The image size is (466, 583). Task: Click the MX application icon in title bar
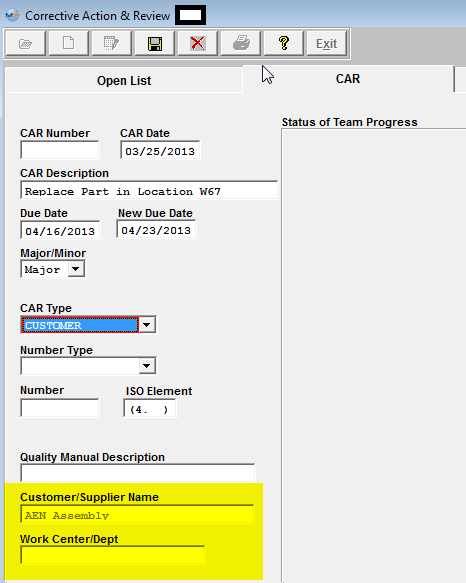pos(12,15)
